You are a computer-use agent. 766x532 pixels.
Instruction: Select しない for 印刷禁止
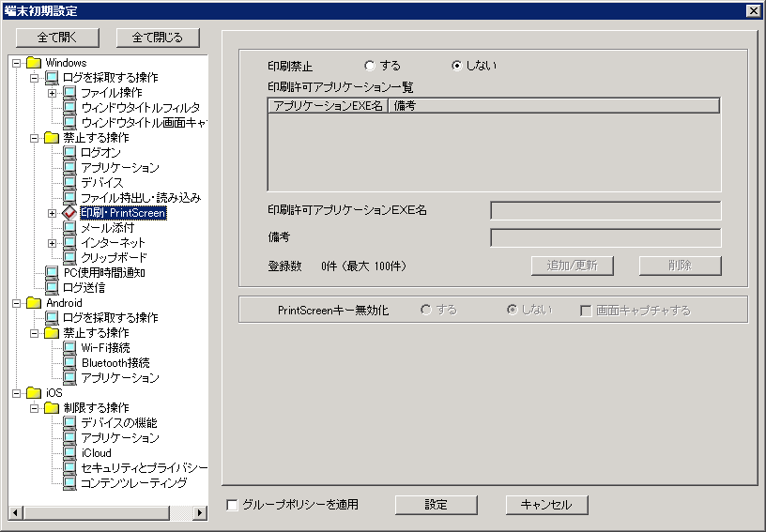457,66
